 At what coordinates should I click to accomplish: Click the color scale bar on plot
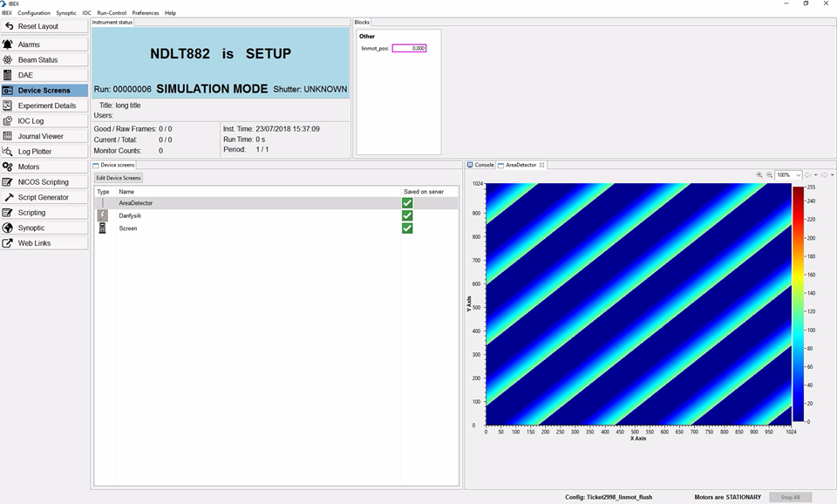click(798, 304)
